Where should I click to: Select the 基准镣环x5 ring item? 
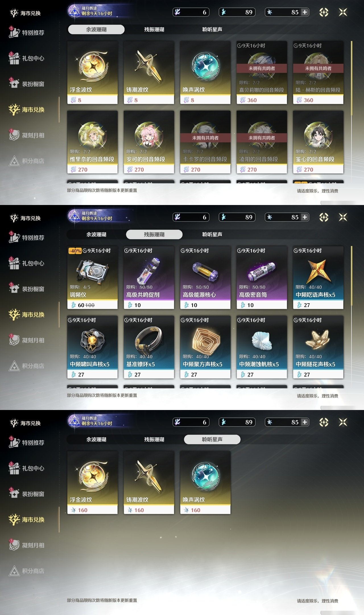pyautogui.click(x=149, y=347)
